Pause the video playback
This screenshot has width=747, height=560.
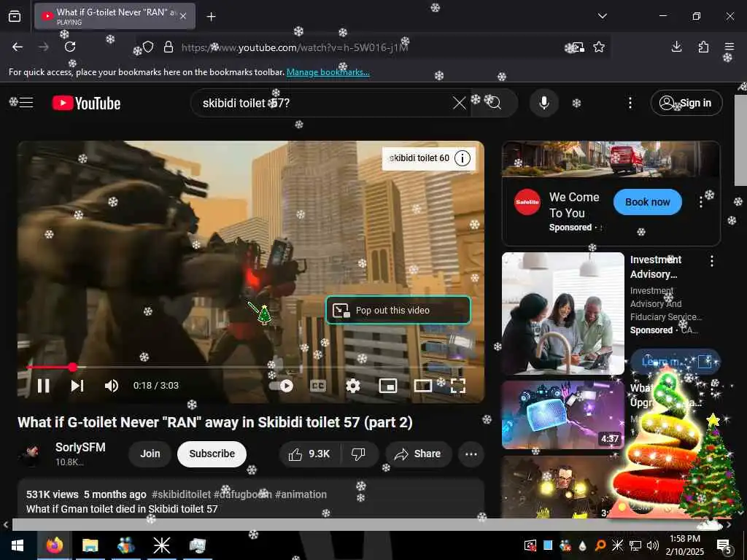[43, 386]
